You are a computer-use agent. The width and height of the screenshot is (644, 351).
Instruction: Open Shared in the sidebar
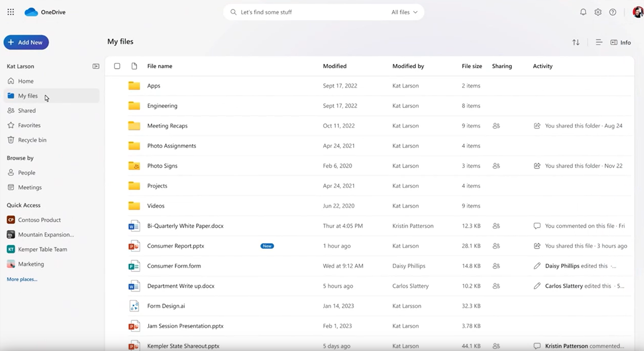click(51, 110)
